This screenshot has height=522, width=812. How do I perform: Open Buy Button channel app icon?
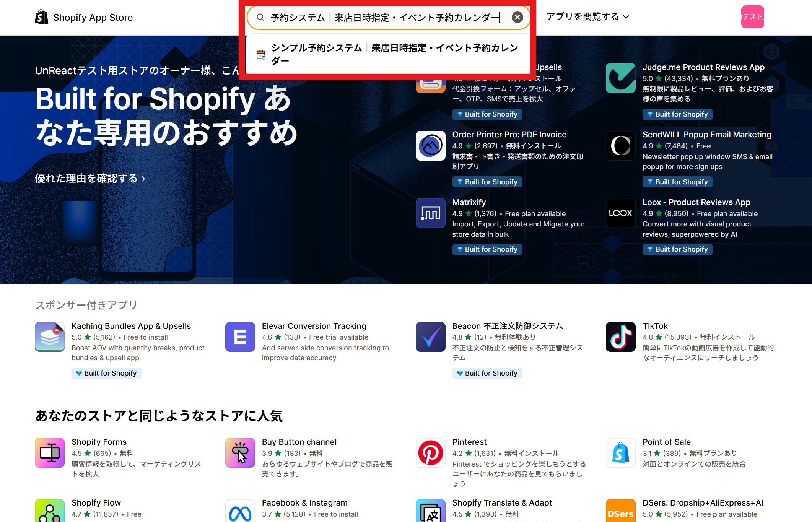tap(240, 453)
